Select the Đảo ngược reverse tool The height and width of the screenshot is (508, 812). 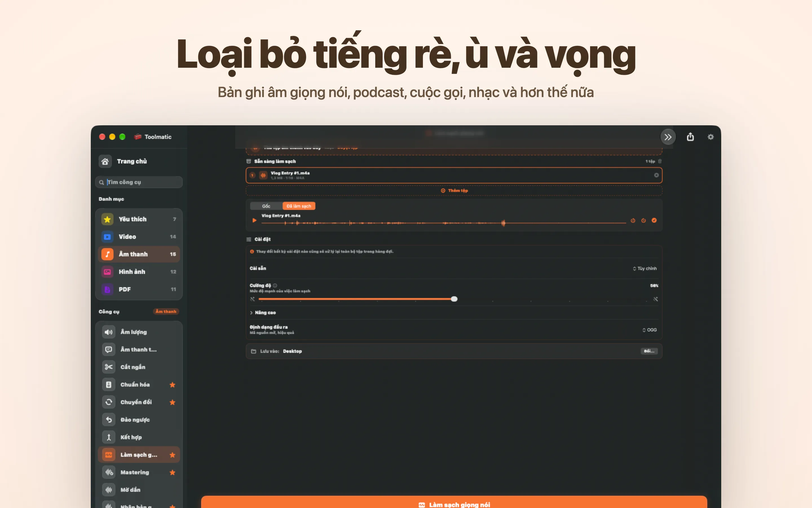tap(139, 420)
